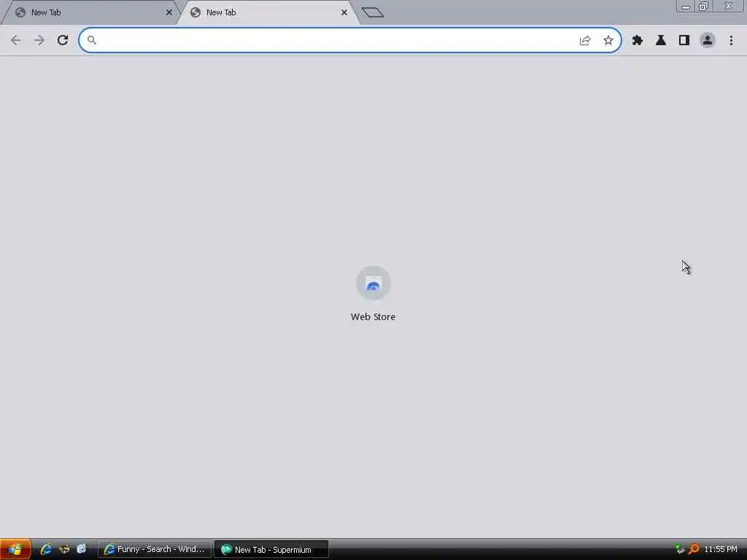Launch Internet Explorer from Quick Launch
The image size is (747, 560).
(46, 550)
